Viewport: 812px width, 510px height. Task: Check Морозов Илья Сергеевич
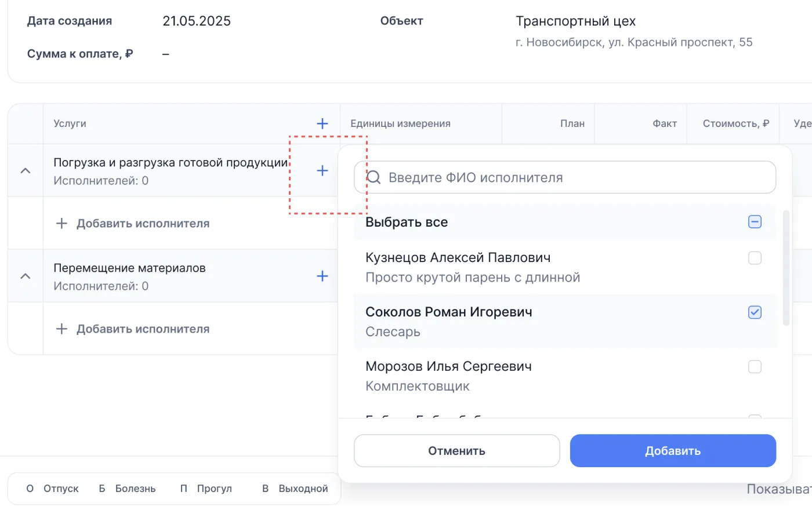[x=755, y=367]
